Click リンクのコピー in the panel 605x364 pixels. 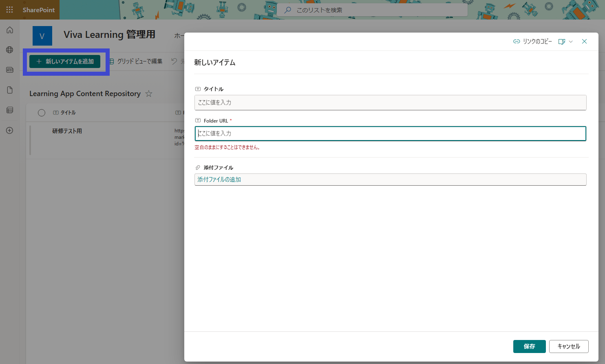click(532, 42)
